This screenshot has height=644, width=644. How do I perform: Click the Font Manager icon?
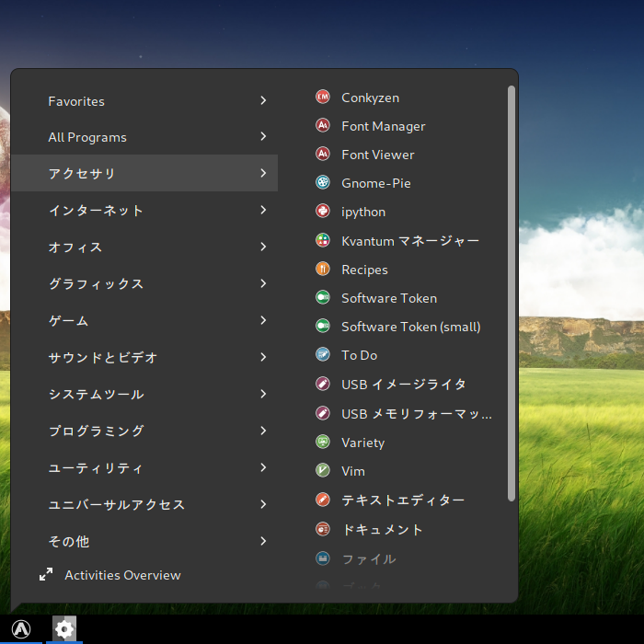point(323,125)
